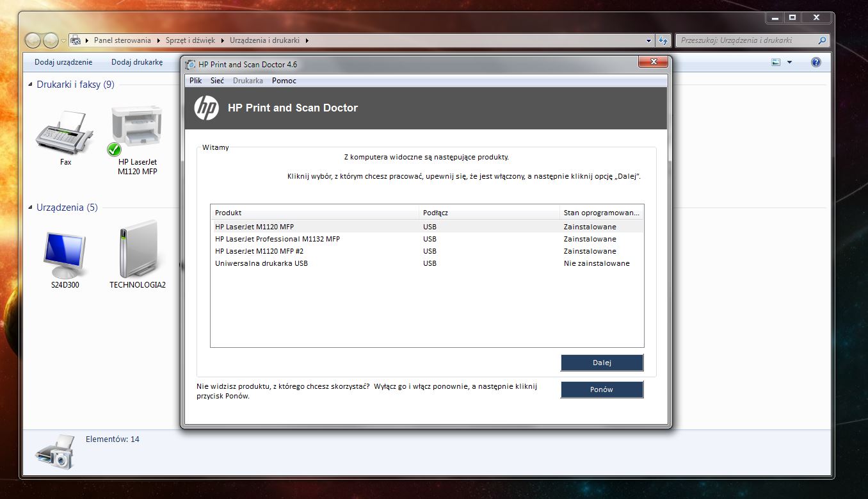Close the Urządzenia i drukarki Explorer window
This screenshot has height=499, width=868.
click(816, 17)
